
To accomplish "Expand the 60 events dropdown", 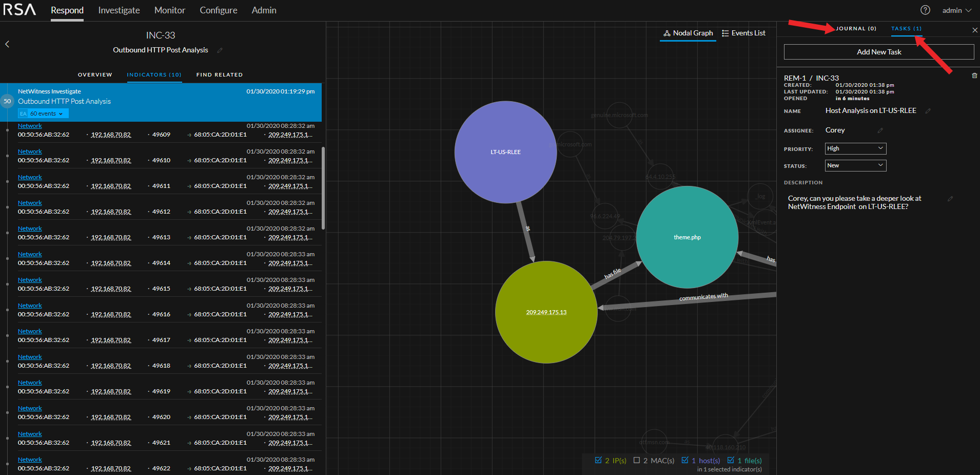I will pos(46,113).
